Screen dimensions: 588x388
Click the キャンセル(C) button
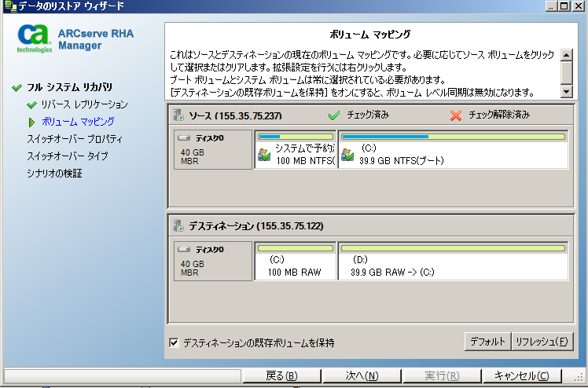[522, 375]
